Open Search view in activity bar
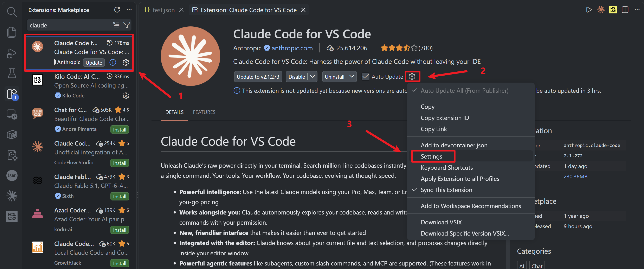 pyautogui.click(x=12, y=12)
